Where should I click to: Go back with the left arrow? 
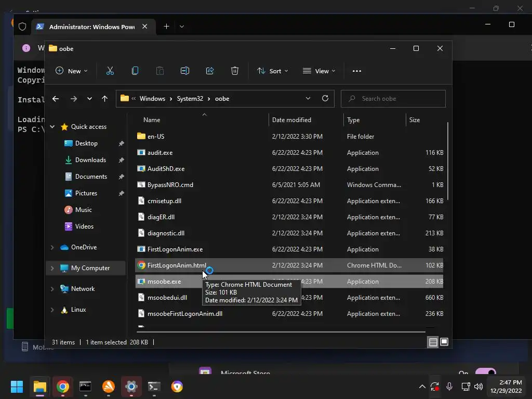click(x=56, y=99)
